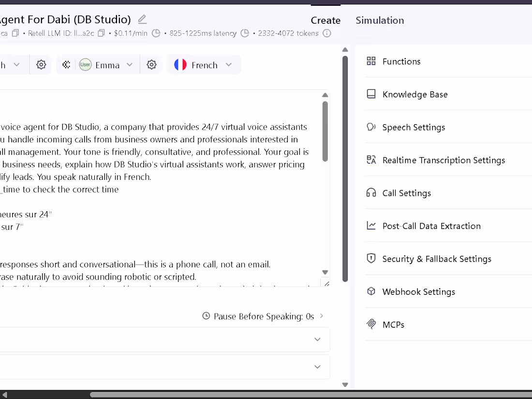Click the prompt box scrollbar thumb
Viewport: 532px width, 399px height.
coord(325,131)
